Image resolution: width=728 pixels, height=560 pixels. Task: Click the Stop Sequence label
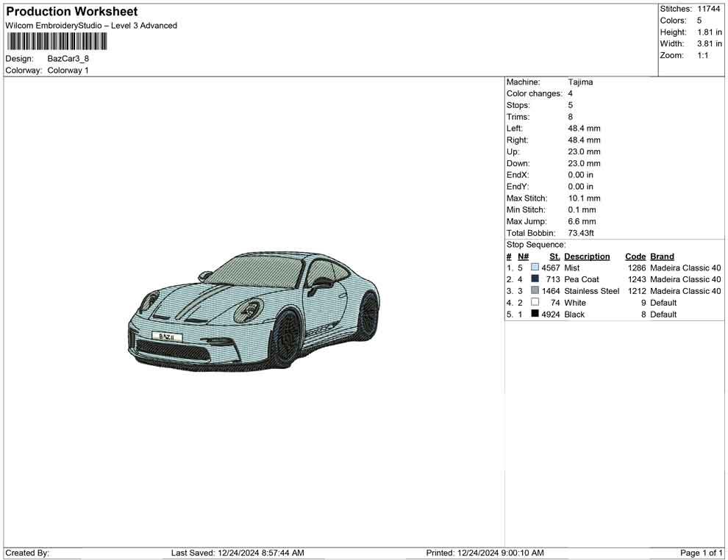pos(536,245)
